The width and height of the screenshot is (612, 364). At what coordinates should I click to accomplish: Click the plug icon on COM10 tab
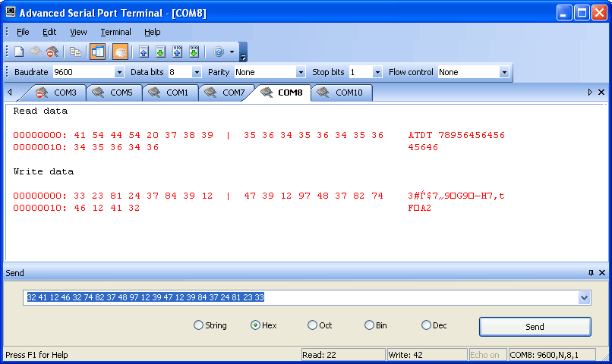tap(323, 93)
